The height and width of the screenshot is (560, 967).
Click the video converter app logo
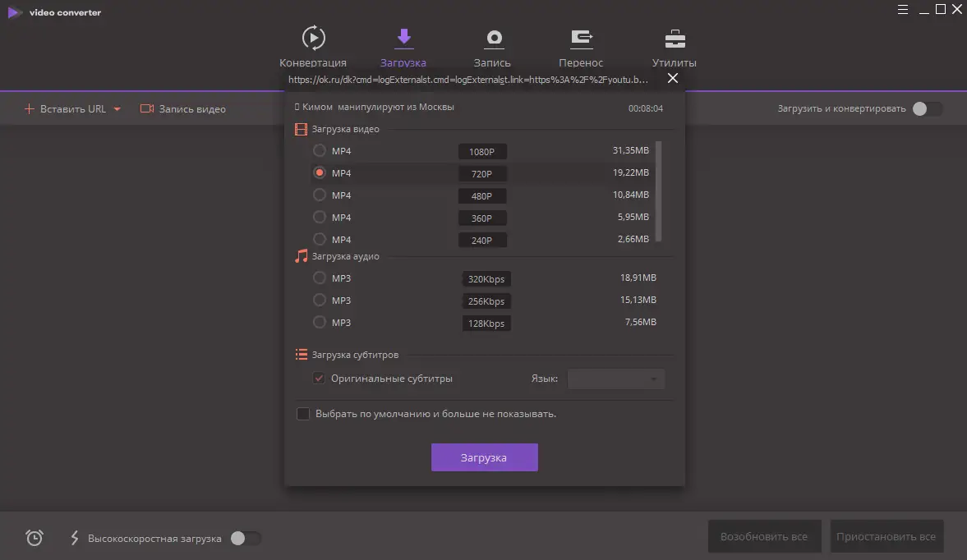15,12
